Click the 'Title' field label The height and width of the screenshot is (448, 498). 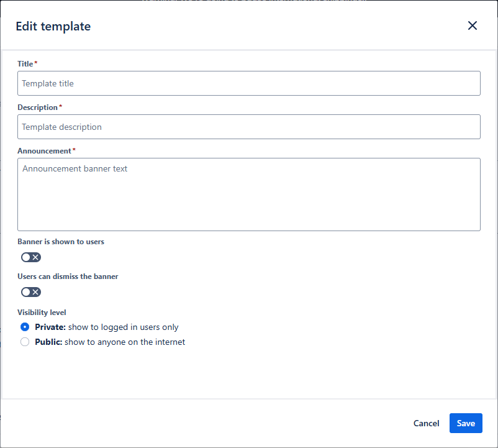(x=25, y=64)
